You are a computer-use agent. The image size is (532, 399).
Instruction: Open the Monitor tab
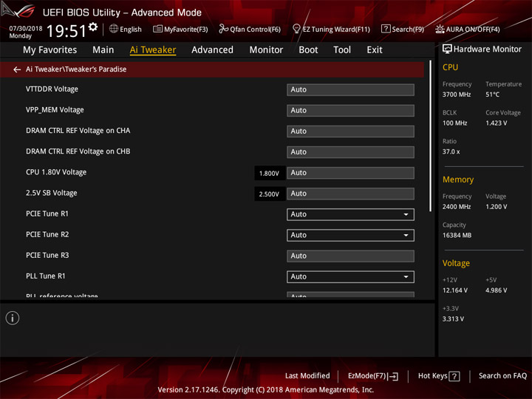[x=266, y=50]
